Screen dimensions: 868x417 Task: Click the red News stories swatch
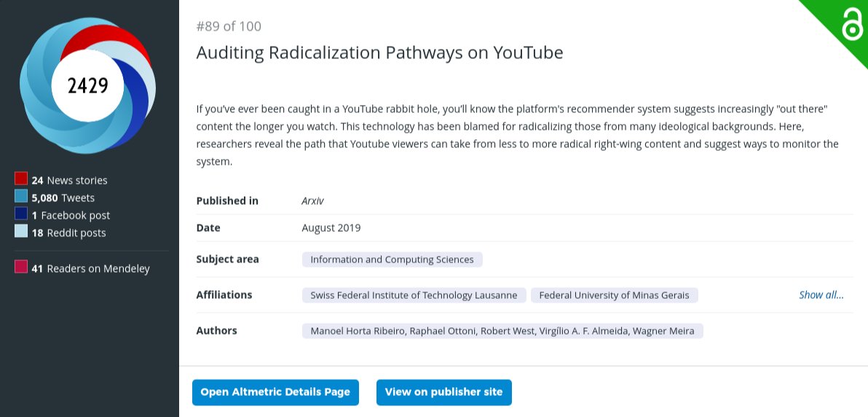pos(21,179)
